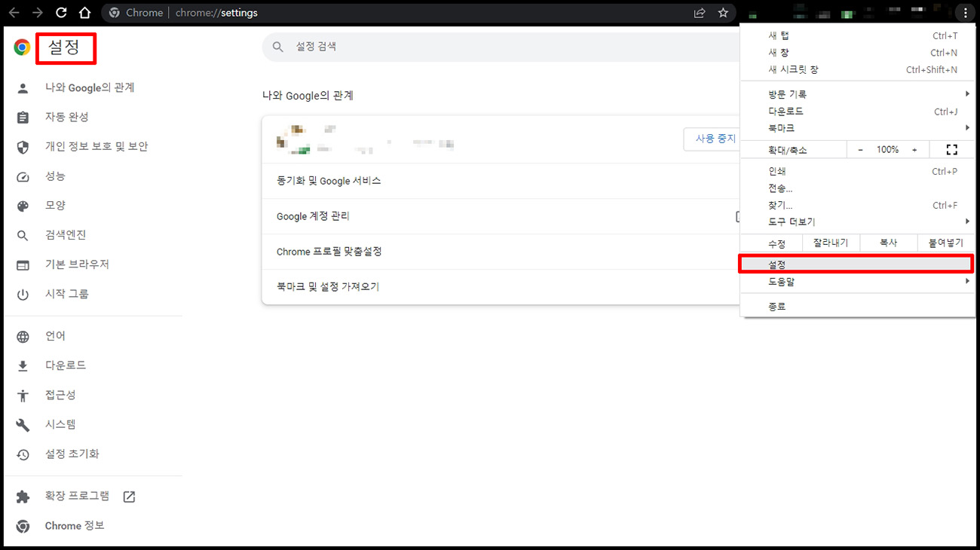The height and width of the screenshot is (550, 980).
Task: Select the reset clock icon for 설정 초기화
Action: [23, 454]
